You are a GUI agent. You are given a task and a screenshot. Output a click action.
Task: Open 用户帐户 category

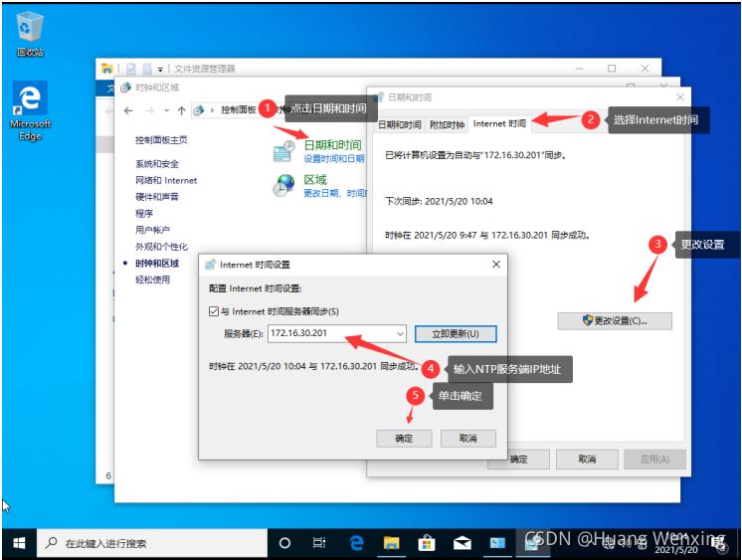coord(152,230)
